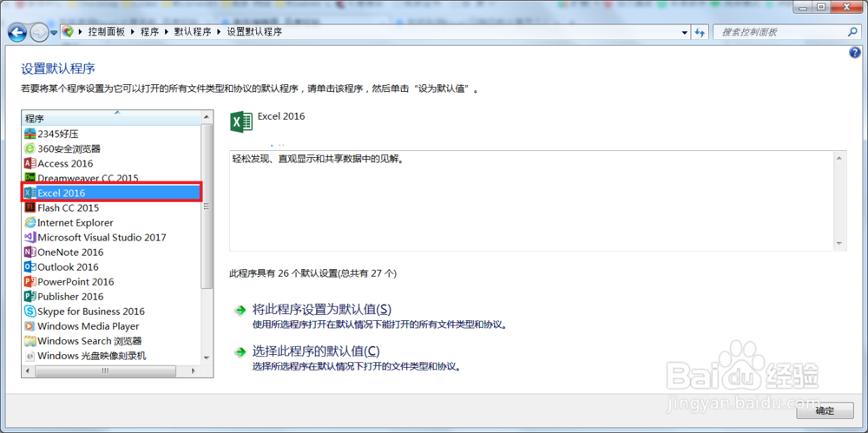Image resolution: width=868 pixels, height=433 pixels.
Task: Click the control panel icon in address bar
Action: [68, 31]
